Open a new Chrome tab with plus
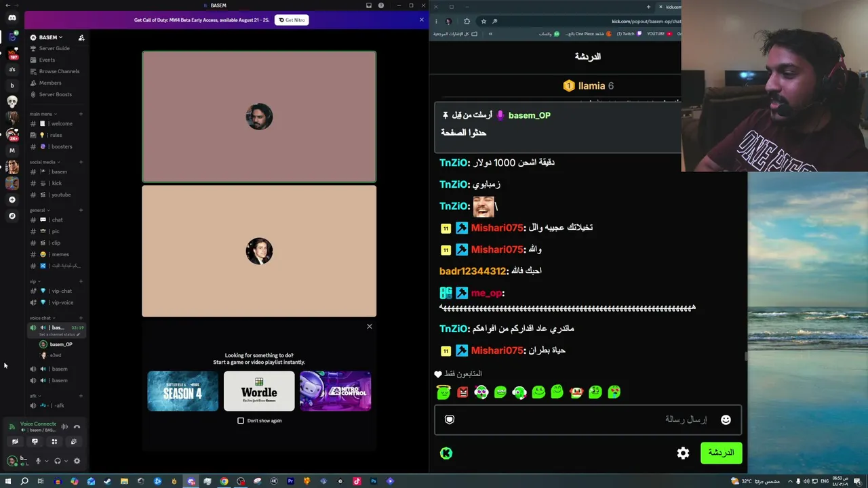This screenshot has width=868, height=488. [x=648, y=7]
